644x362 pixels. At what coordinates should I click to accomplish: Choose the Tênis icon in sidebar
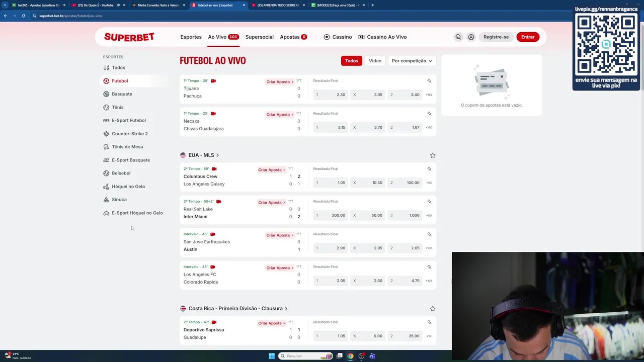[x=106, y=107]
